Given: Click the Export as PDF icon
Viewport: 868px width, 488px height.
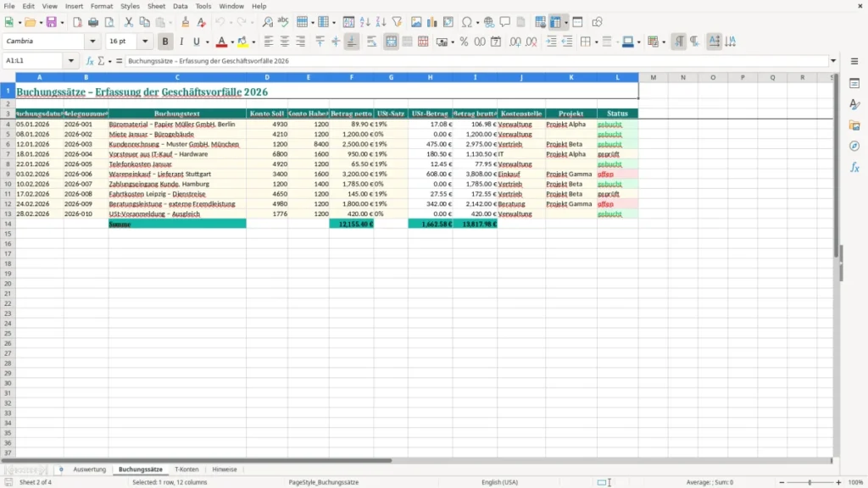Looking at the screenshot, I should [x=77, y=22].
